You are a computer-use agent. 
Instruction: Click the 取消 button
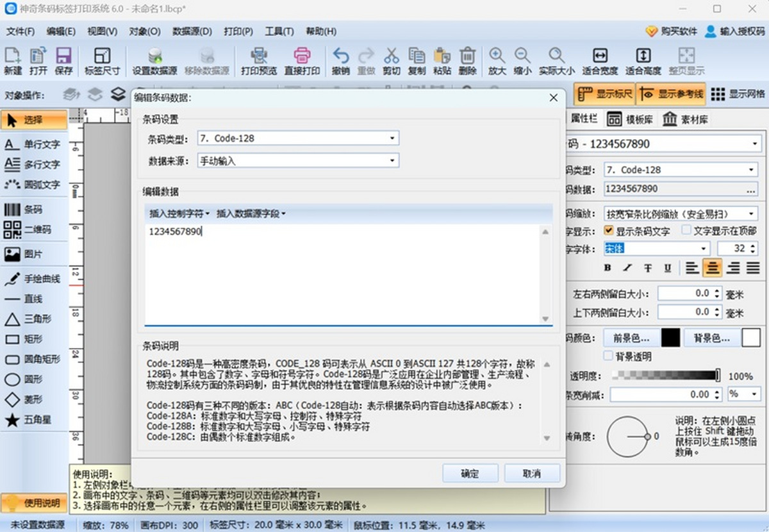pos(532,474)
